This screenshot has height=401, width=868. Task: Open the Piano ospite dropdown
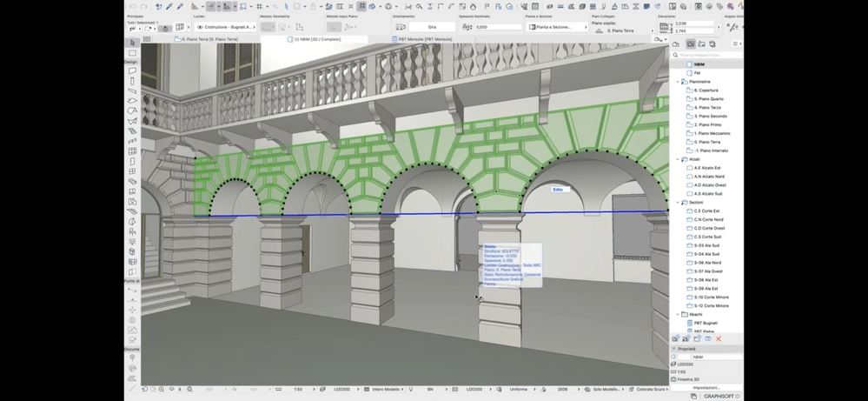click(620, 30)
